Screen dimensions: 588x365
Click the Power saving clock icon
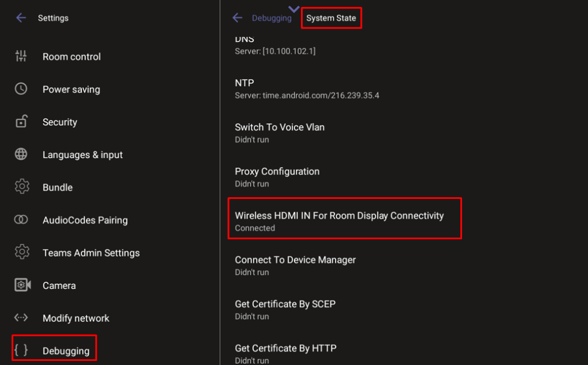pyautogui.click(x=21, y=89)
